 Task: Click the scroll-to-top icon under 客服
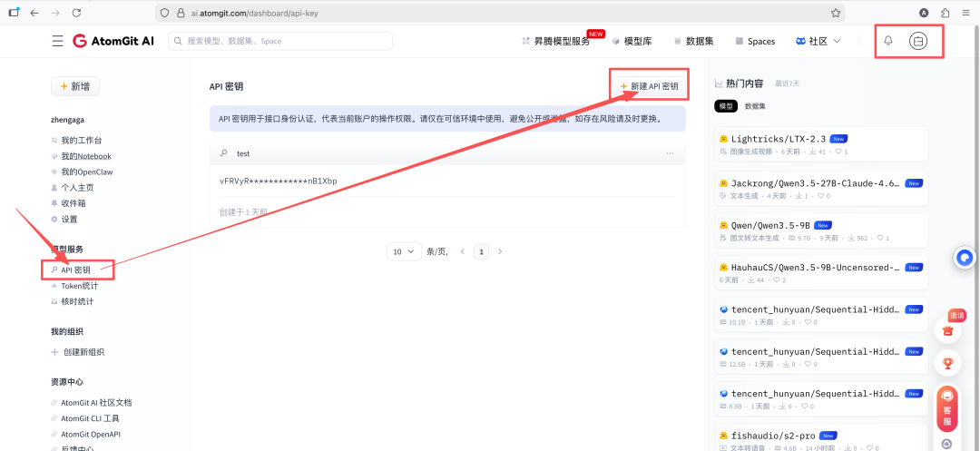947,444
